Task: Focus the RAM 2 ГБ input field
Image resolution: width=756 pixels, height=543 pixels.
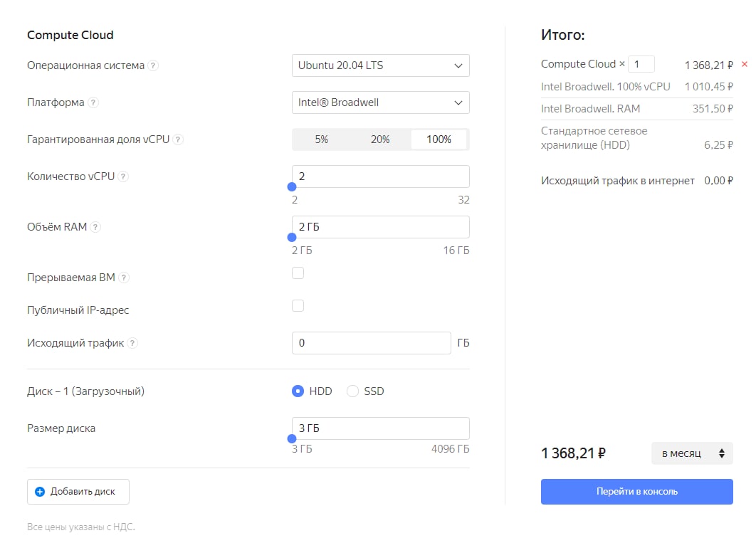Action: pos(380,227)
